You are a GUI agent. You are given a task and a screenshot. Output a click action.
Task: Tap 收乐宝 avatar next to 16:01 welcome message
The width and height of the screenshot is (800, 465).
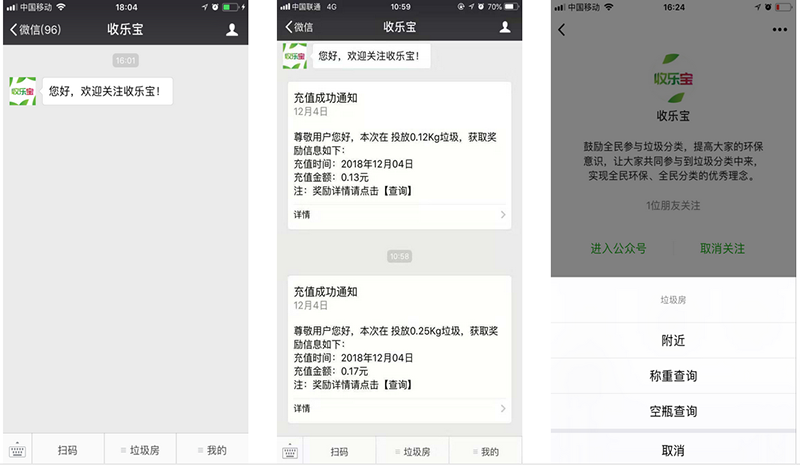23,92
